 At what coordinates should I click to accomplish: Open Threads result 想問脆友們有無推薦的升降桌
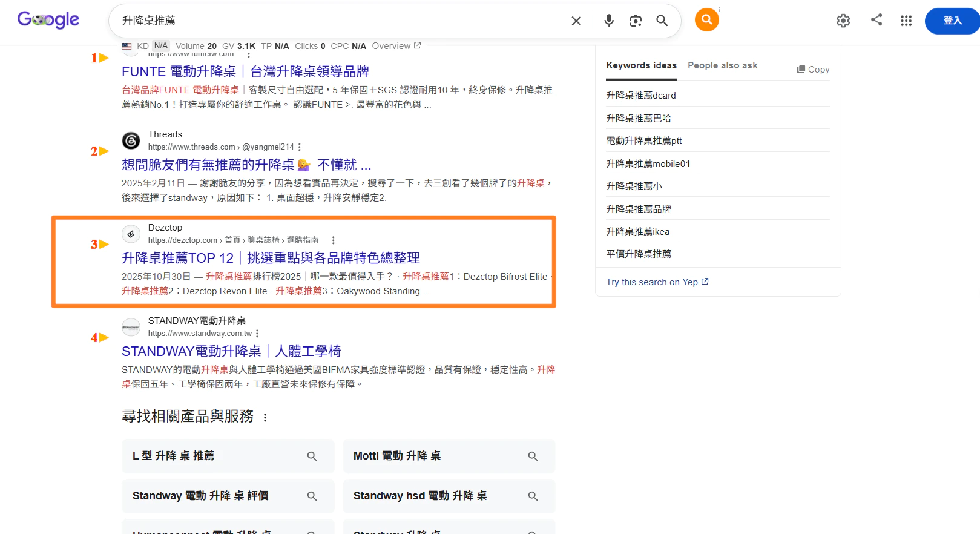246,165
